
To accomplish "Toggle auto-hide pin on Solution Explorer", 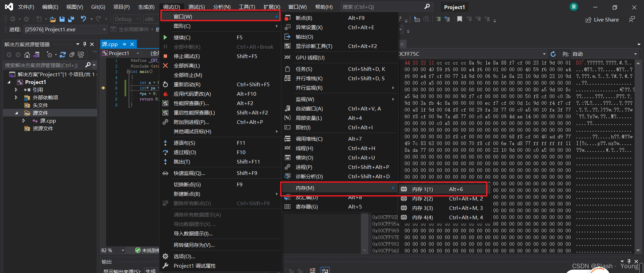I will pyautogui.click(x=85, y=44).
